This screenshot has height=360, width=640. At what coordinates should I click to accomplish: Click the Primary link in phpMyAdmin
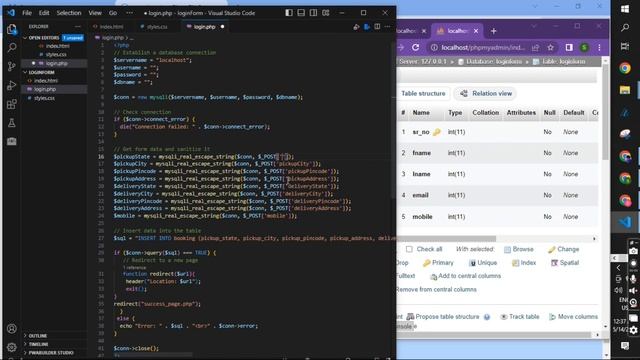[x=438, y=263]
